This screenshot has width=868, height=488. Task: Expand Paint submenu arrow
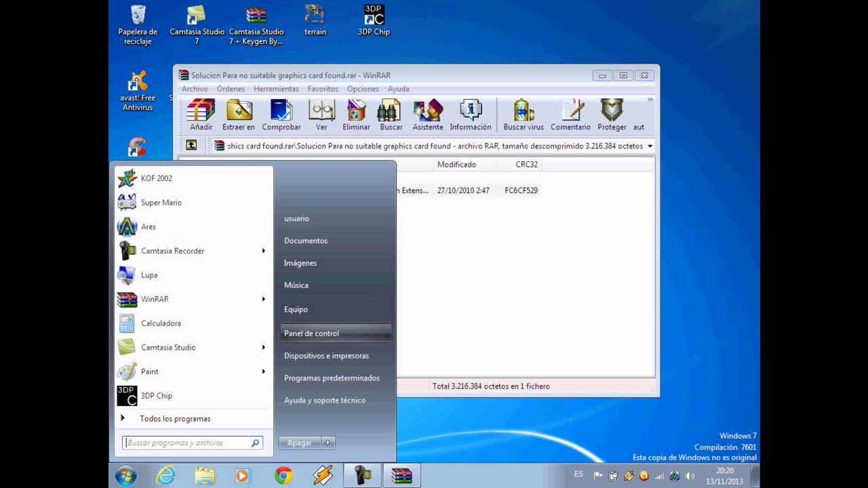(x=264, y=371)
